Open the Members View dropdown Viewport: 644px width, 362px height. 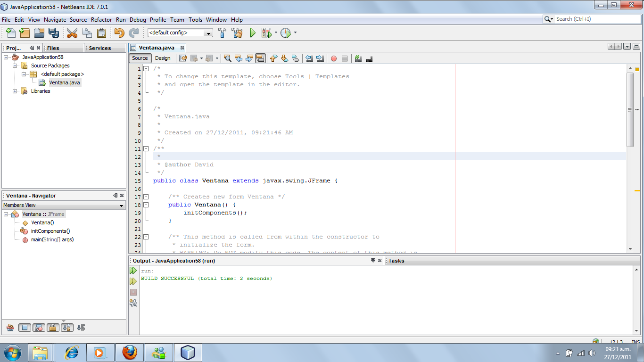pos(64,205)
